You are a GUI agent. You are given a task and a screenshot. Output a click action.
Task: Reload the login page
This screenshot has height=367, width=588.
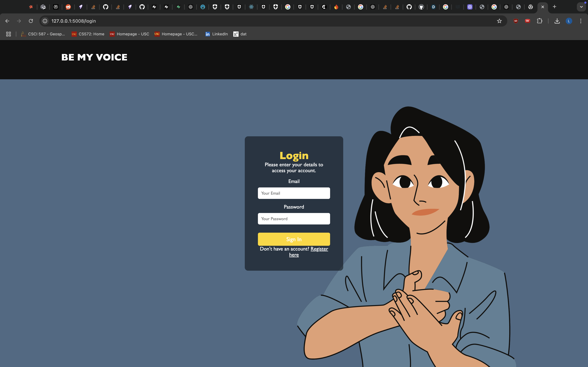tap(31, 21)
